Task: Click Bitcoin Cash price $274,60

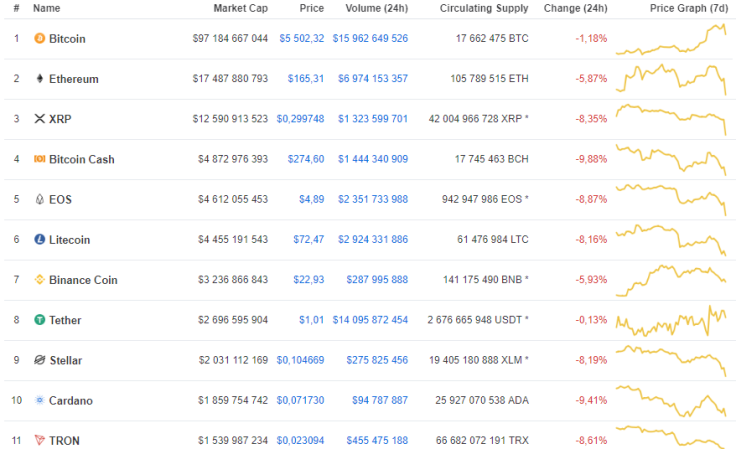Action: (306, 159)
